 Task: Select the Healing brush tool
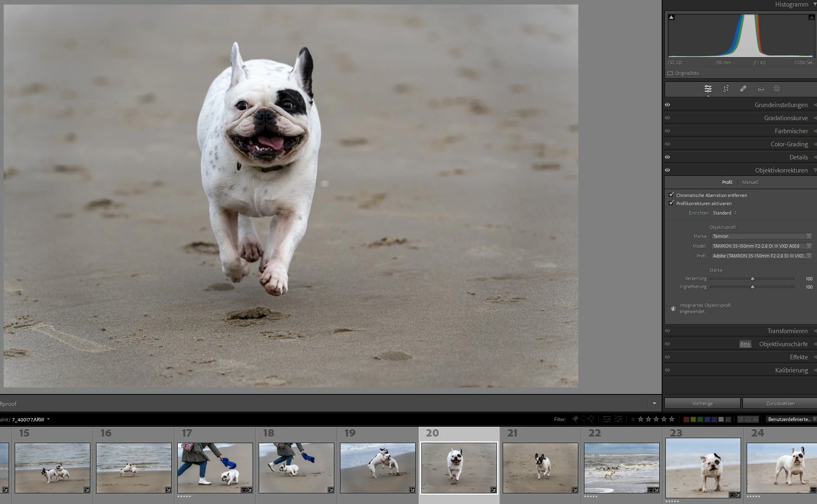[743, 89]
